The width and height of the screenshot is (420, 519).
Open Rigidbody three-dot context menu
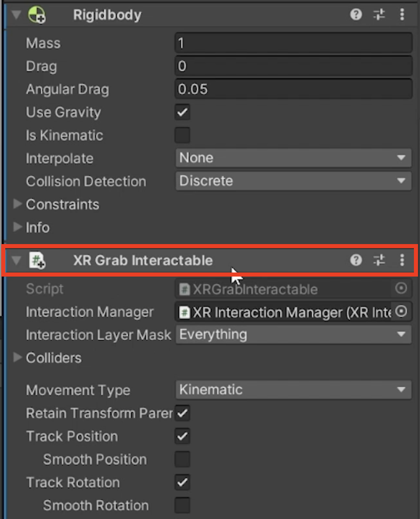pos(402,15)
